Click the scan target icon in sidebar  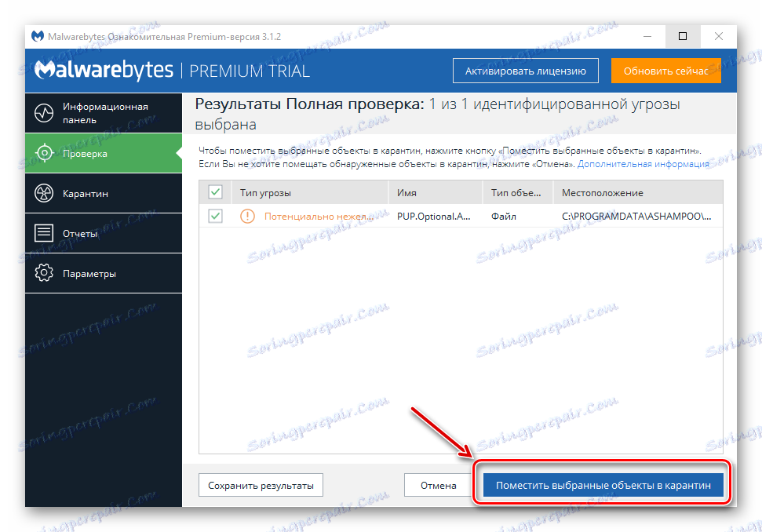pyautogui.click(x=44, y=154)
